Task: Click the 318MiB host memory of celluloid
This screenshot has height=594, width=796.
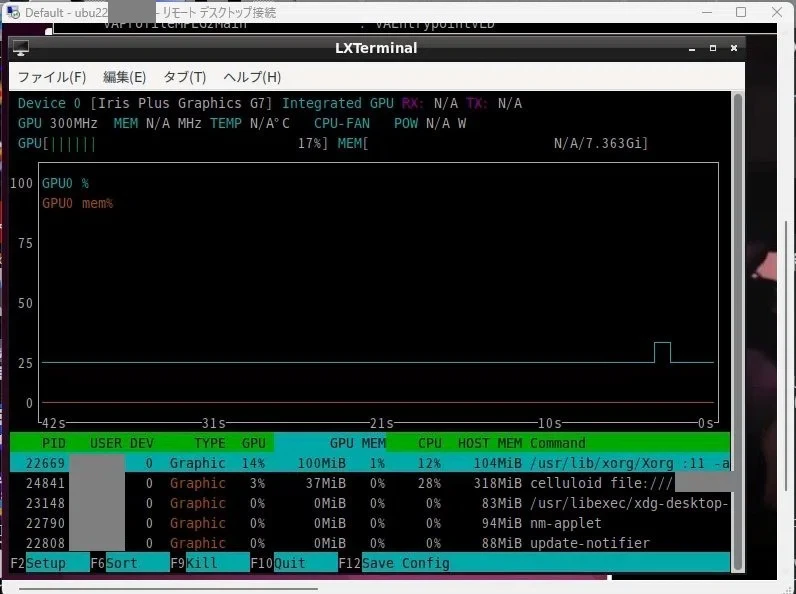Action: [498, 483]
